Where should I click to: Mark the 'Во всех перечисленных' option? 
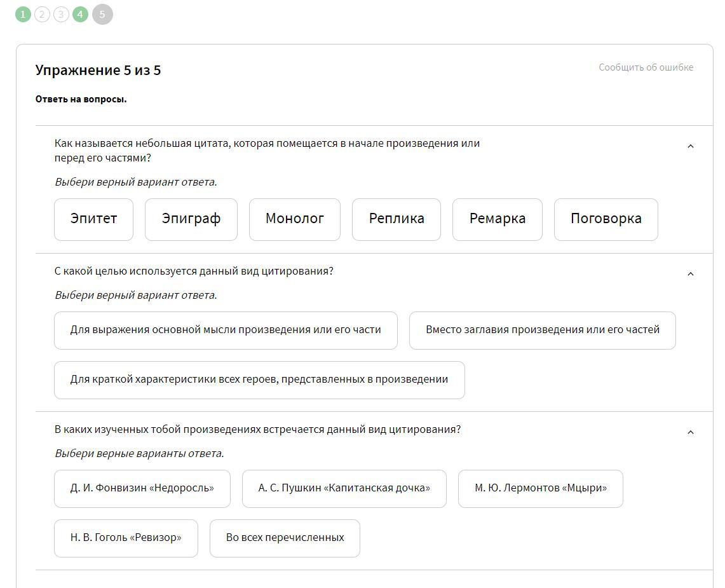point(285,538)
